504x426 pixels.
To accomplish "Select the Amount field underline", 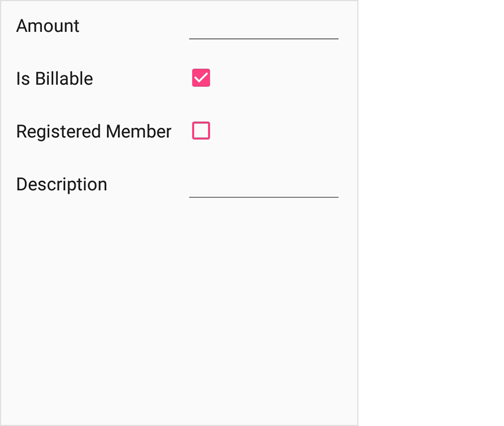I will 264,37.
